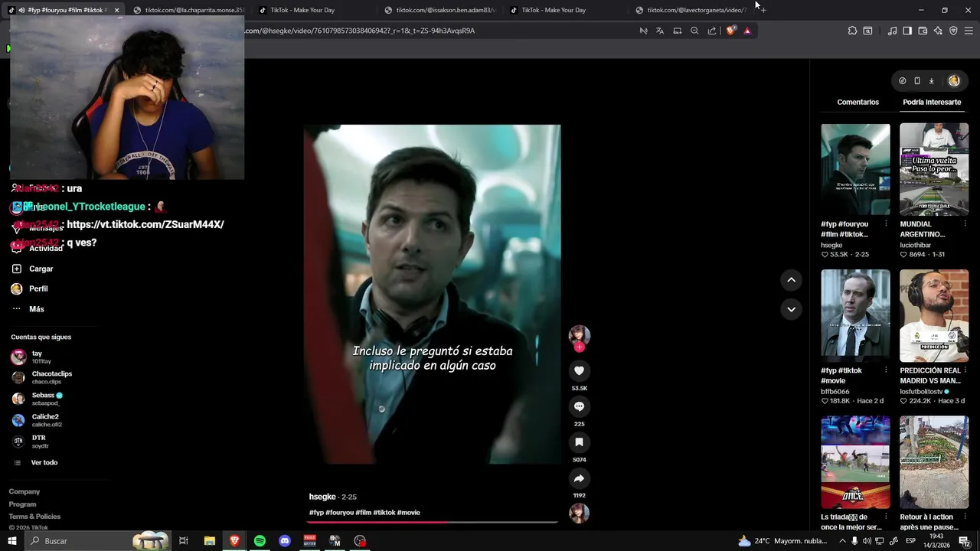Viewport: 980px width, 551px height.
Task: Toggle the browser sidebar panel icon
Action: (907, 31)
